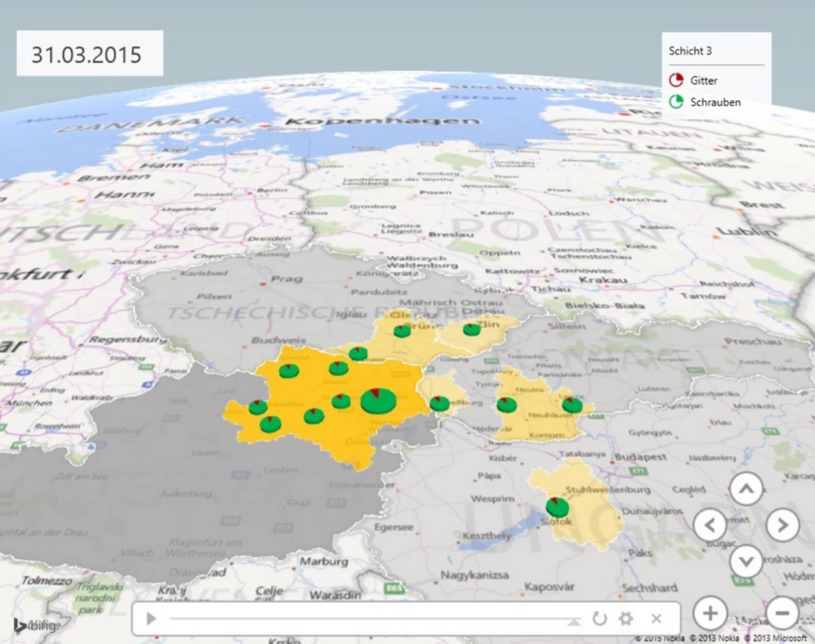815x644 pixels.
Task: Zoom in with the plus button
Action: (x=710, y=613)
